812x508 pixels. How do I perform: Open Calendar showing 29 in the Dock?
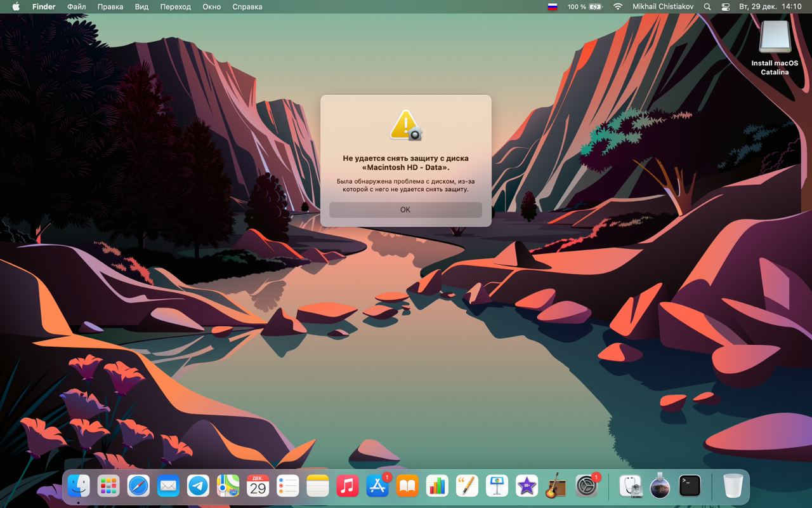[x=258, y=486]
